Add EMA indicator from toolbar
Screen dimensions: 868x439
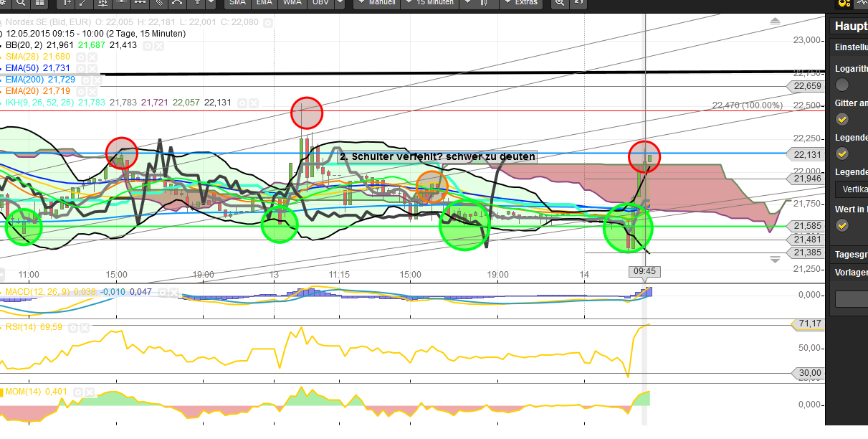click(266, 3)
